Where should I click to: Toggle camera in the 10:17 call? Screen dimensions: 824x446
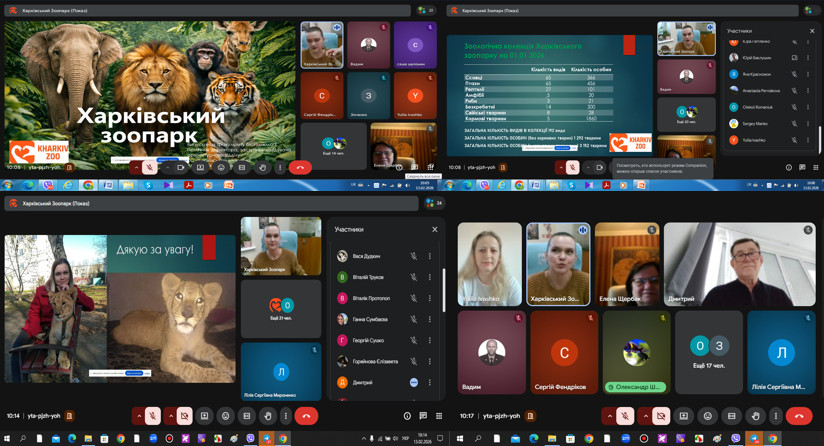(661, 416)
